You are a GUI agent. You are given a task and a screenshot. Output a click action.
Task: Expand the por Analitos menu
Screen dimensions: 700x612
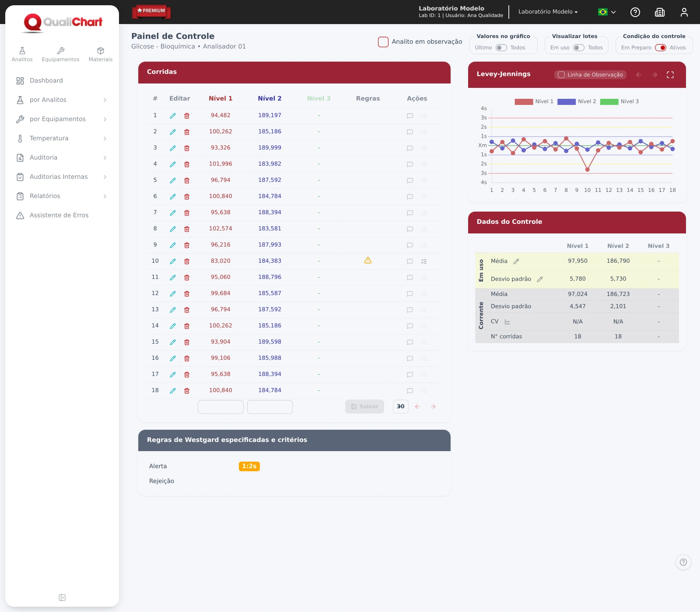coord(62,100)
